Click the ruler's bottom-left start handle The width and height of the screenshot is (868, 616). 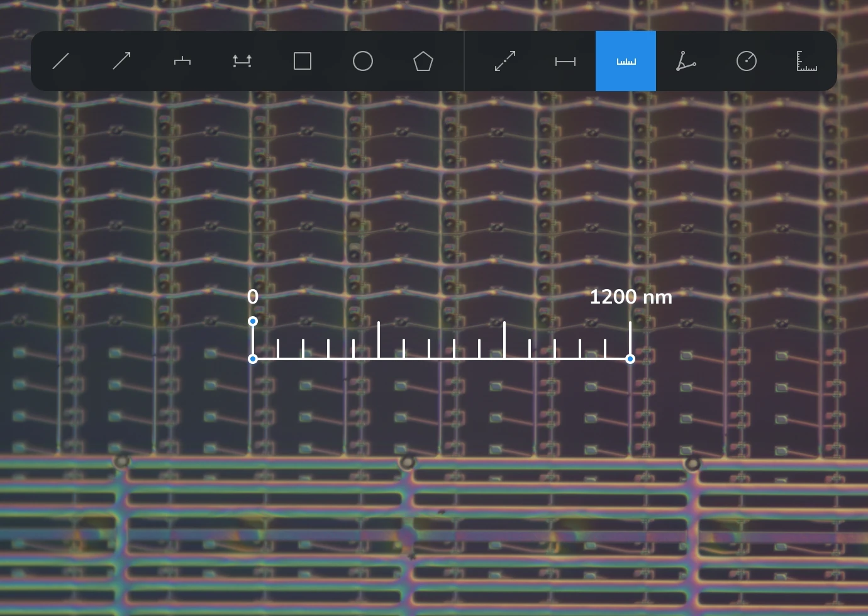pos(253,359)
